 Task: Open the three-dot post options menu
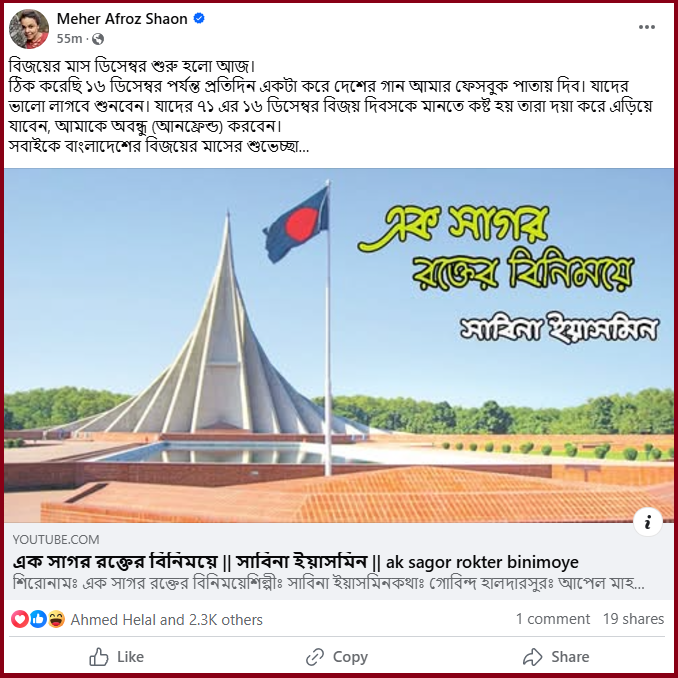(x=646, y=27)
